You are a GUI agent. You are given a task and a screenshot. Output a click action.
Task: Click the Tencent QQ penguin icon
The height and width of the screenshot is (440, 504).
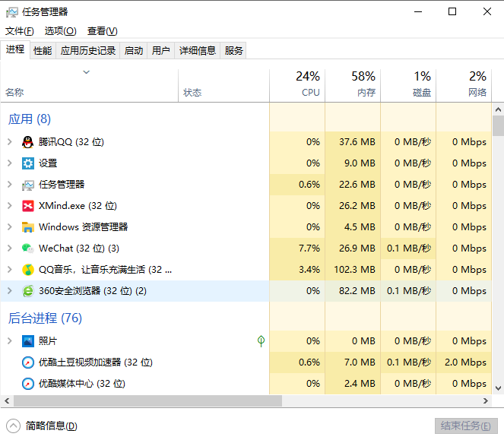[28, 142]
